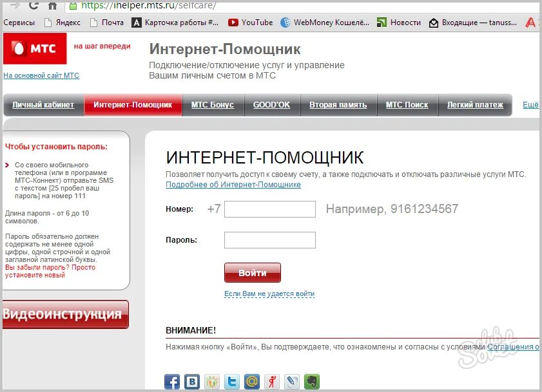
Task: Open the Почта bookmark
Action: pos(107,23)
